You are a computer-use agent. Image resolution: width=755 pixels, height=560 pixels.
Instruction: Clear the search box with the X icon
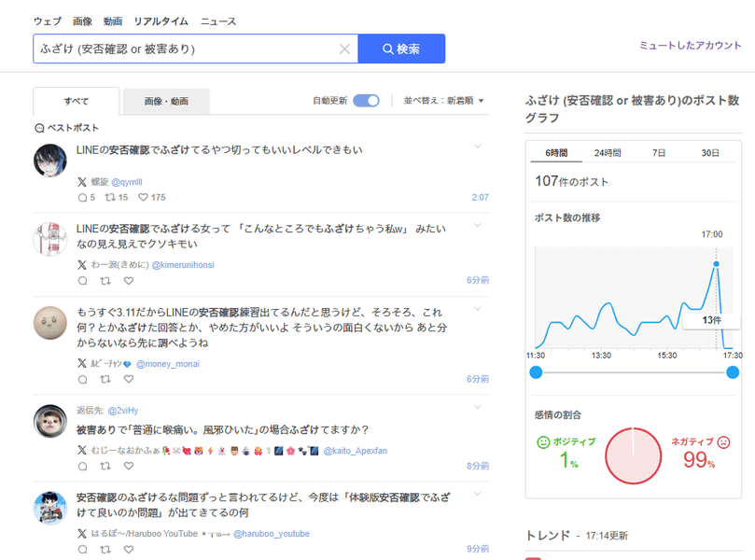click(x=344, y=49)
